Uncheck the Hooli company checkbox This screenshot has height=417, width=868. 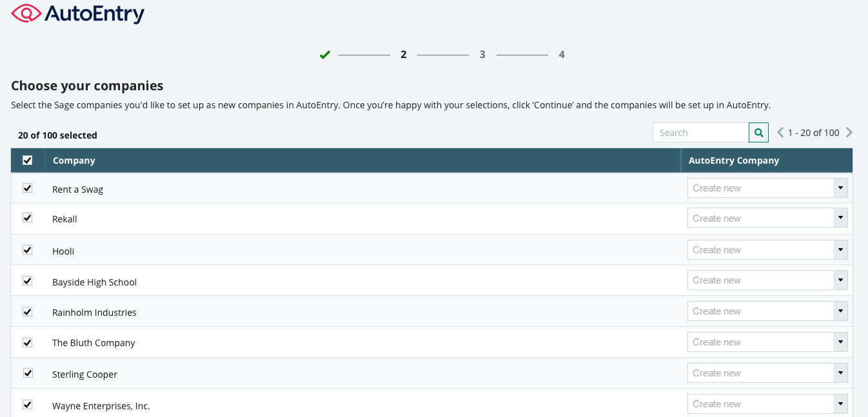point(28,249)
